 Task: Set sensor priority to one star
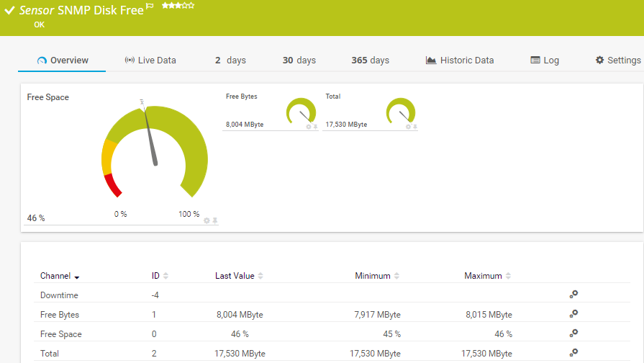pos(165,5)
